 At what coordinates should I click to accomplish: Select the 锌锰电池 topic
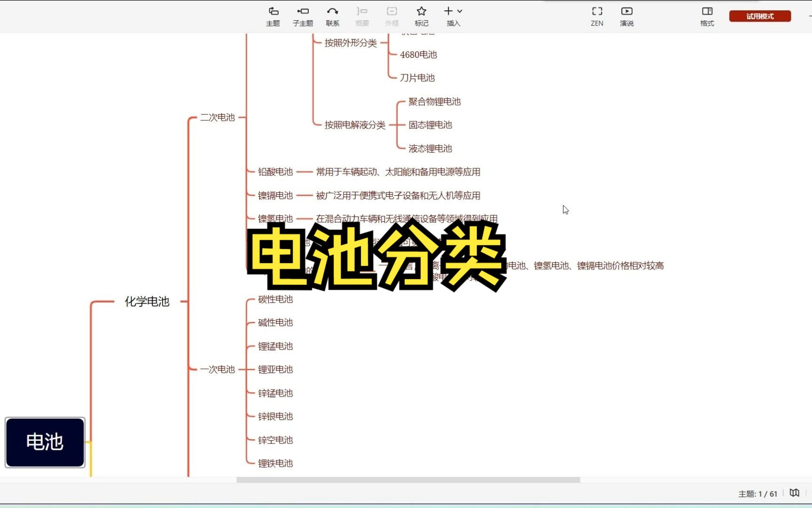(x=275, y=393)
